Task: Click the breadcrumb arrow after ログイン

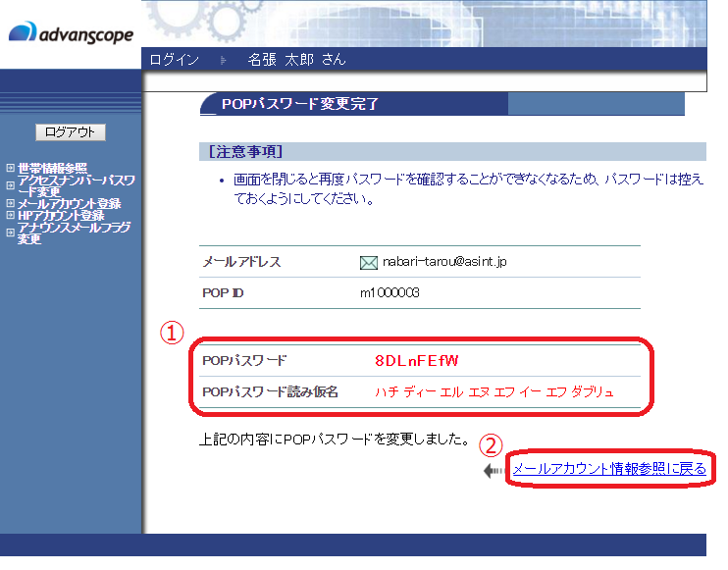Action: point(224,61)
